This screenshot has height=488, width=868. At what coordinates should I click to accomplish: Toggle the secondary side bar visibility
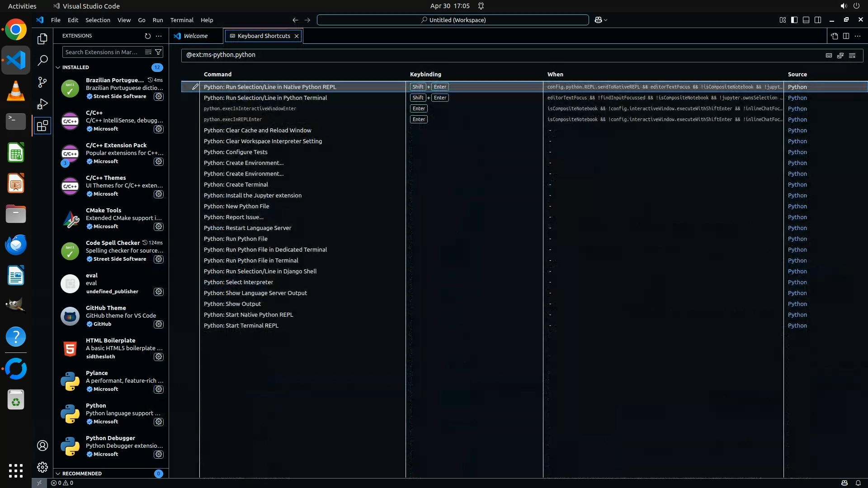818,20
